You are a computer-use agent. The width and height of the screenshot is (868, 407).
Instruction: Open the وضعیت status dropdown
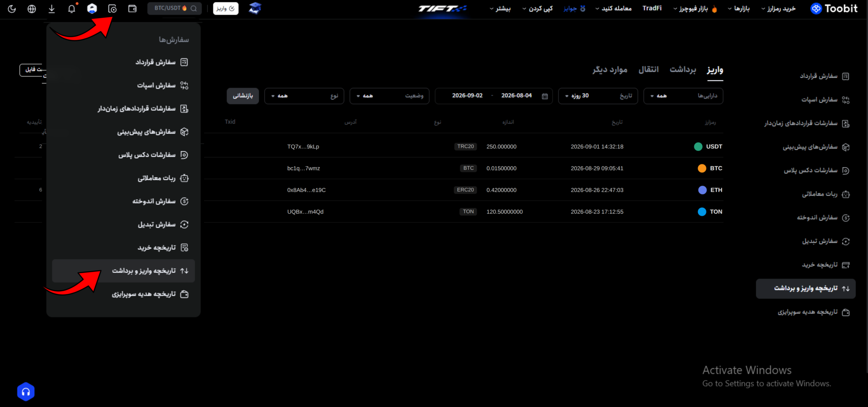click(x=389, y=96)
